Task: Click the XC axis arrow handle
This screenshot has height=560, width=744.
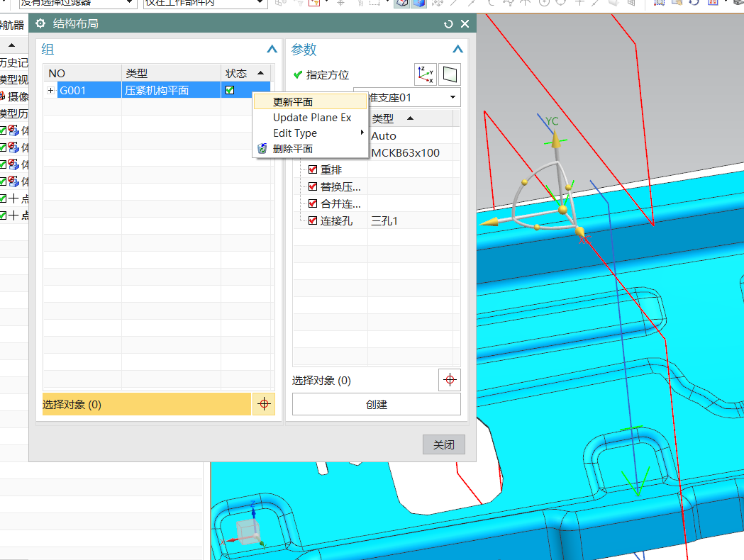Action: 580,231
